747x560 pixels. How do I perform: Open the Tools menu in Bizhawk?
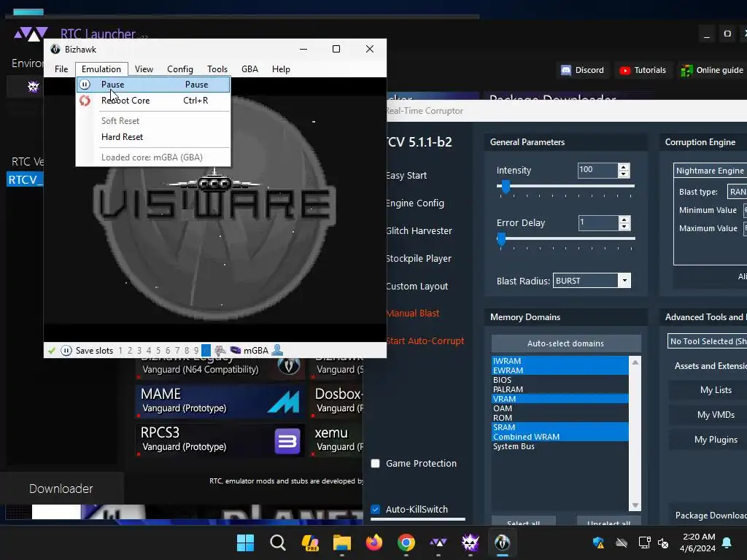(217, 69)
